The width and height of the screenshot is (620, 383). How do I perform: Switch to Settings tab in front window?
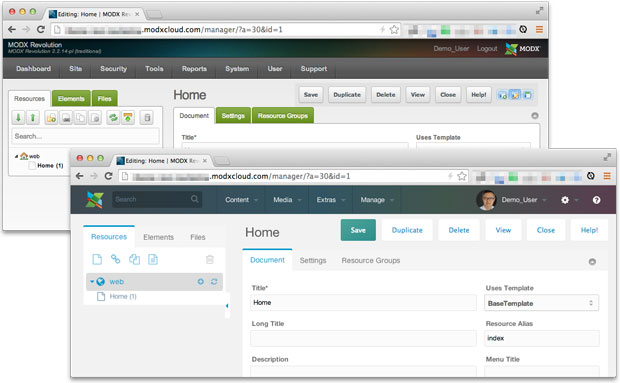point(313,260)
